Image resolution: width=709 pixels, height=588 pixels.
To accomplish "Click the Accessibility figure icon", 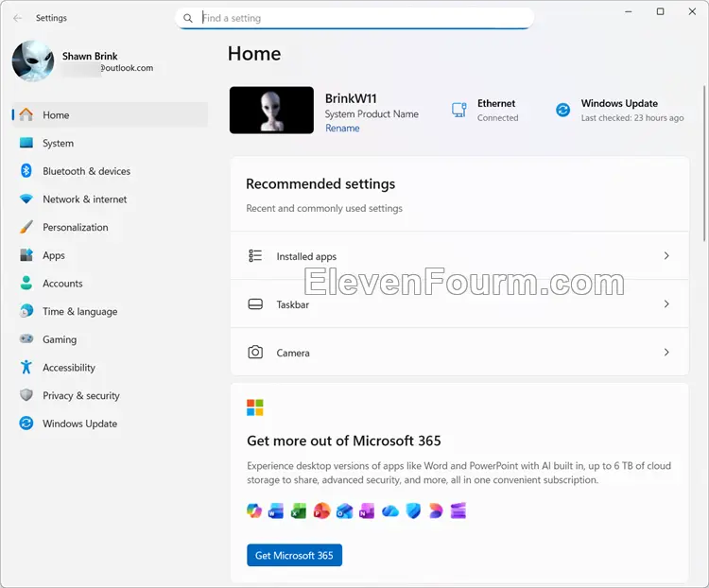I will tap(26, 367).
